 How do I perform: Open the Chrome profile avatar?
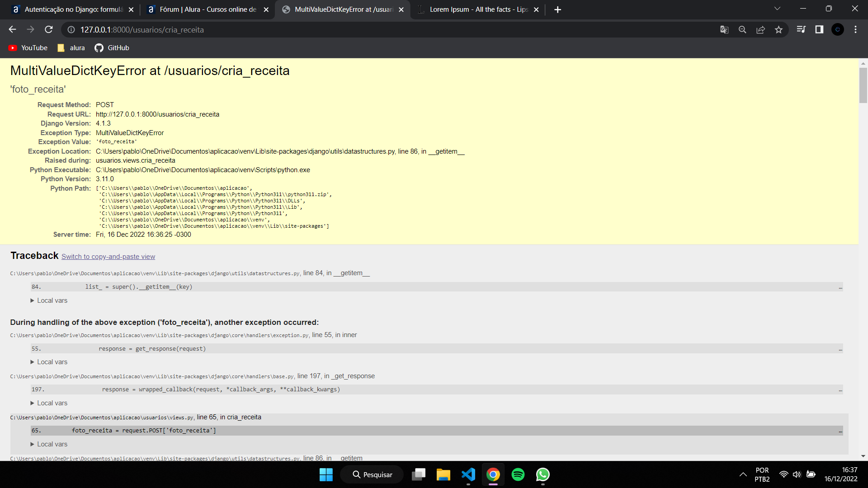[838, 30]
